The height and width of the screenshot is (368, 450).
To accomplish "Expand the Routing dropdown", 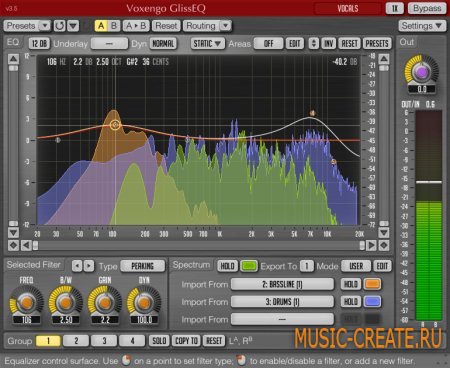I will (226, 26).
